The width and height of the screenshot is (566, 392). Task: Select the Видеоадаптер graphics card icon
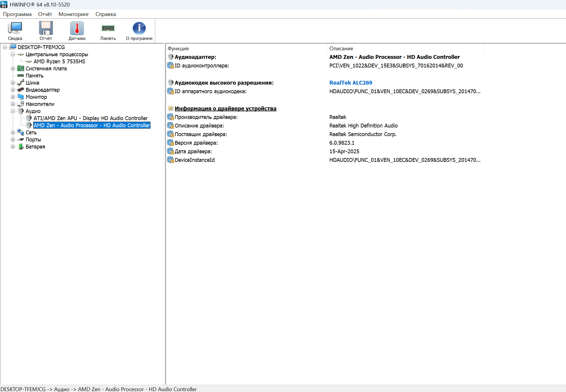pyautogui.click(x=21, y=90)
